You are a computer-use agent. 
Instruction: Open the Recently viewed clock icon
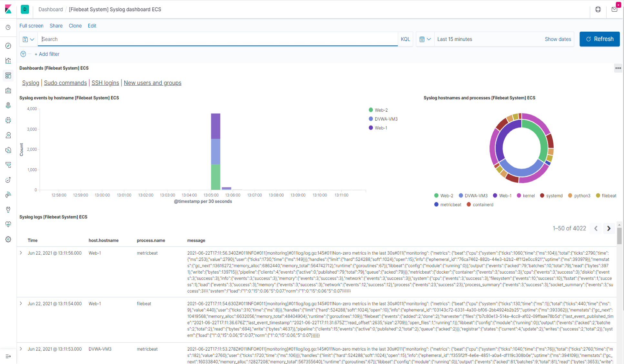tap(8, 27)
